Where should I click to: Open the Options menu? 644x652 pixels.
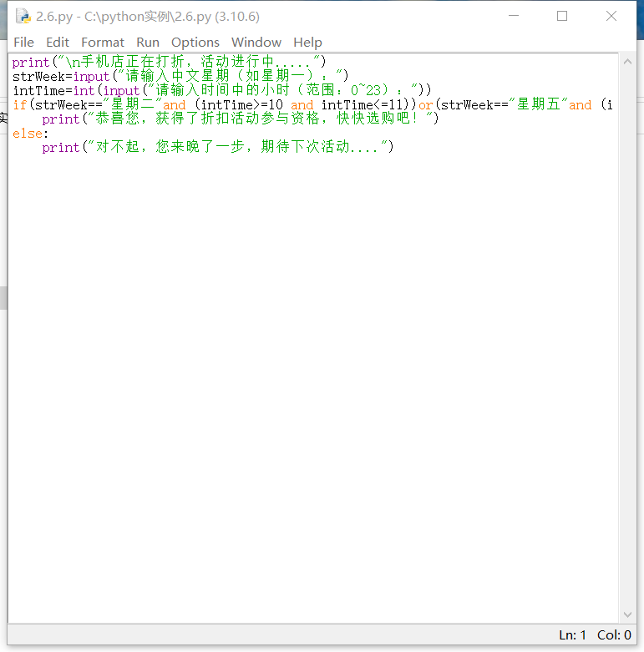coord(195,42)
